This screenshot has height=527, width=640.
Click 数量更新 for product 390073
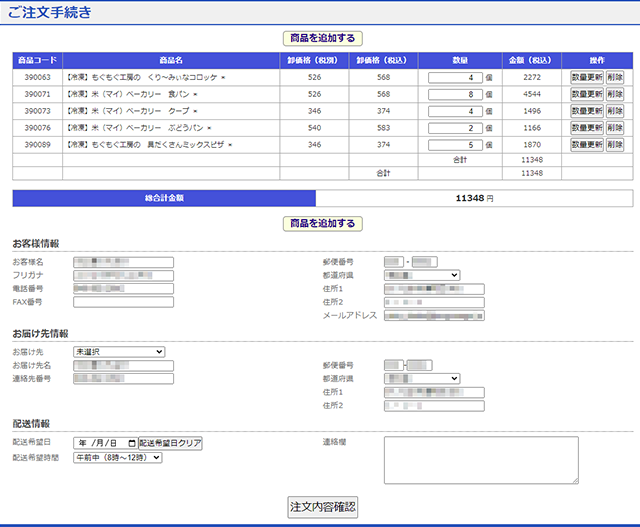(x=586, y=111)
